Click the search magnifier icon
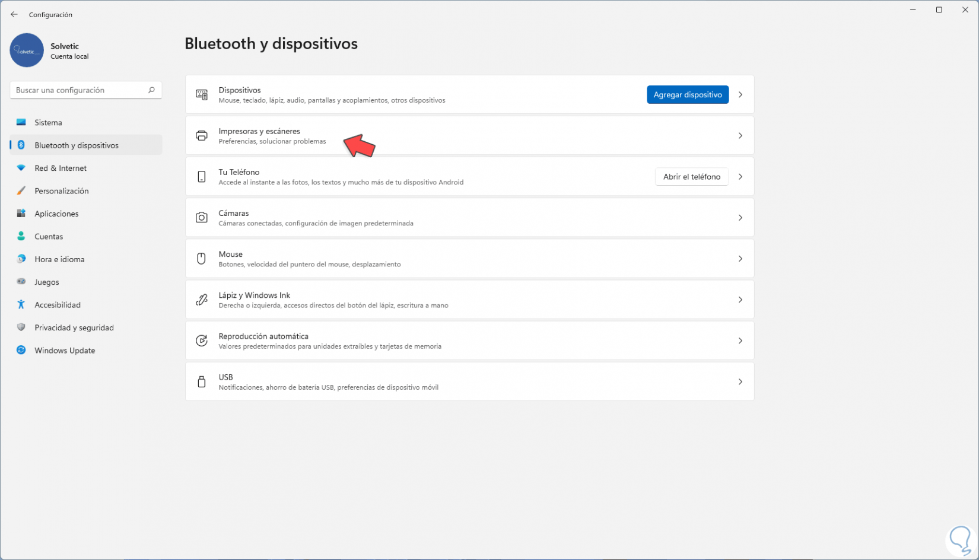 151,90
